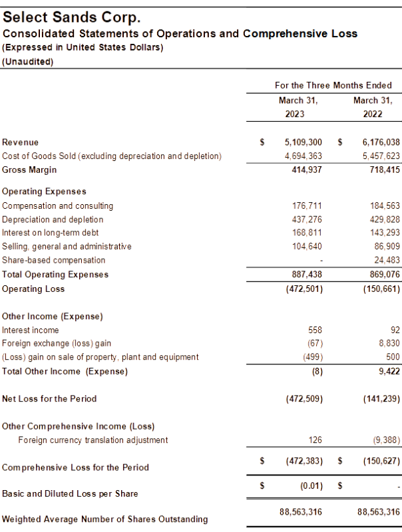Select 'Share-based compensation' row label
The width and height of the screenshot is (402, 532).
pyautogui.click(x=54, y=260)
